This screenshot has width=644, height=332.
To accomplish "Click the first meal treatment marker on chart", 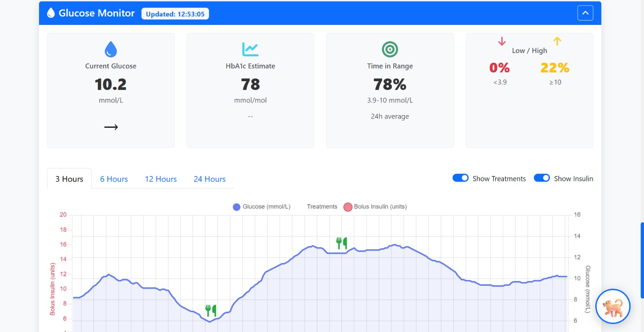I will tap(211, 310).
